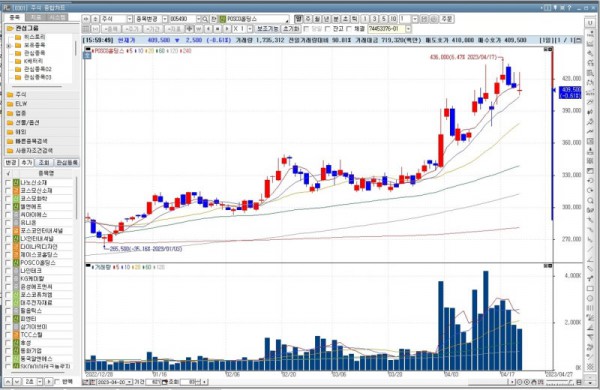Click the blue marker icon at chart top-left
This screenshot has width=600, height=390.
[x=87, y=55]
